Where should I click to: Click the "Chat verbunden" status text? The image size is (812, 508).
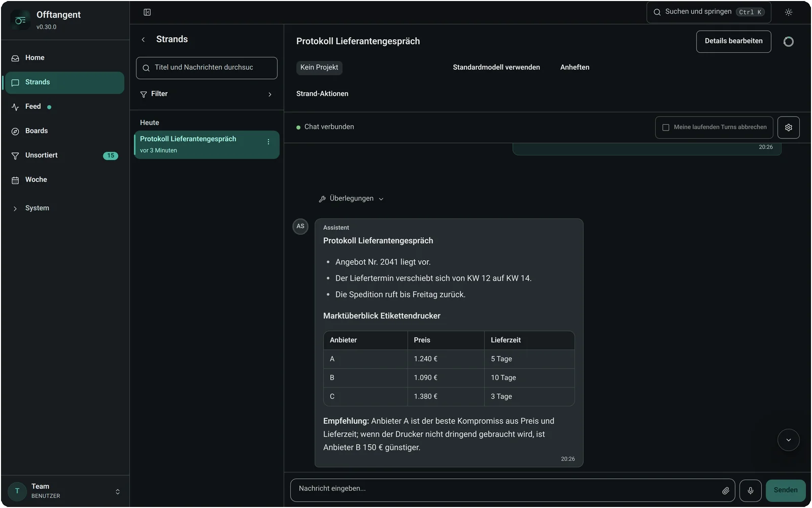point(329,127)
